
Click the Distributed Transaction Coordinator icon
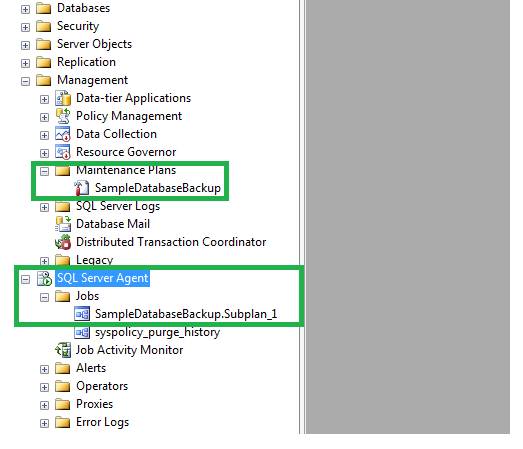pyautogui.click(x=63, y=242)
